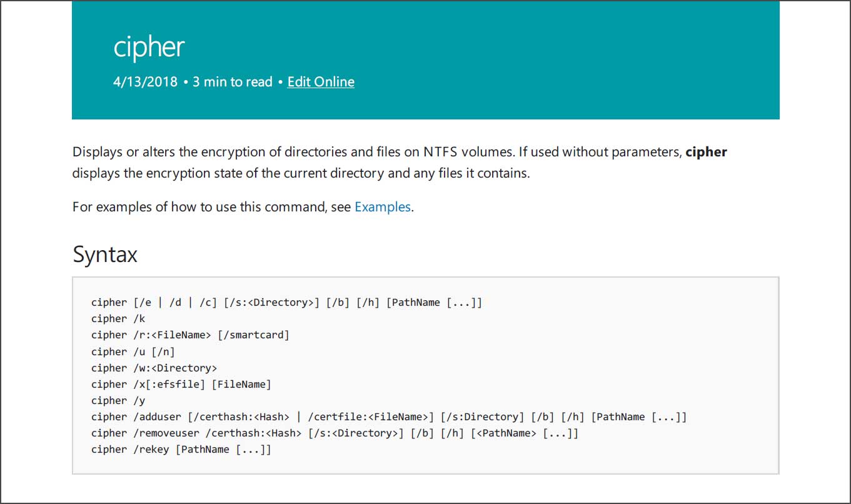Click syntax line 'cipher [/e | /d | /c]'
851x504 pixels.
(287, 303)
